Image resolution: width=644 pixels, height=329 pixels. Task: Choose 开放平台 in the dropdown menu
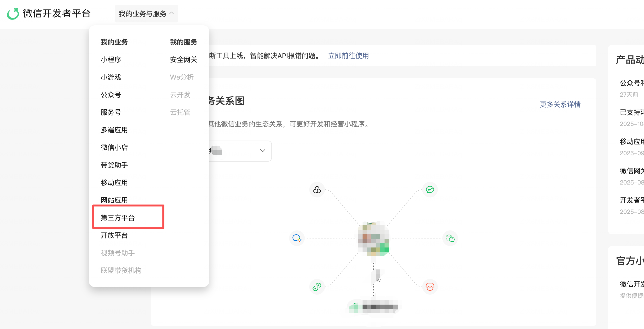(114, 235)
